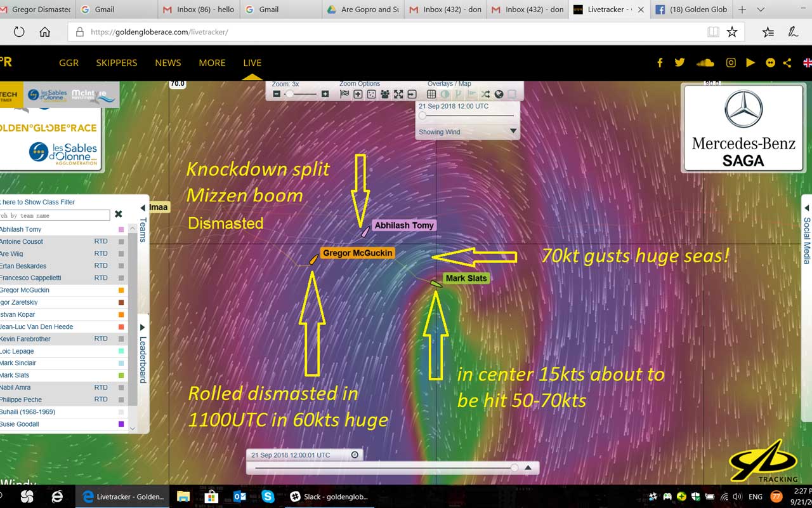
Task: Click the globe map type icon
Action: (499, 94)
